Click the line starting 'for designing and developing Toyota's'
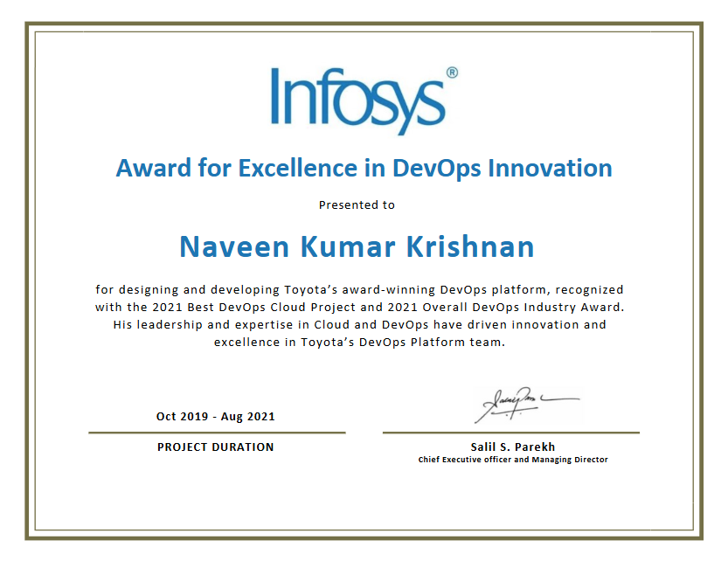728x561 pixels. tap(359, 290)
